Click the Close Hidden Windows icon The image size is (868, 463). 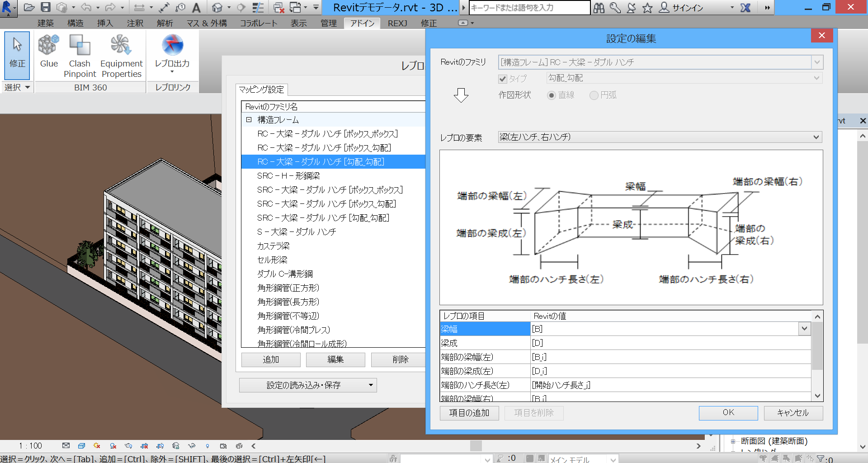point(279,7)
